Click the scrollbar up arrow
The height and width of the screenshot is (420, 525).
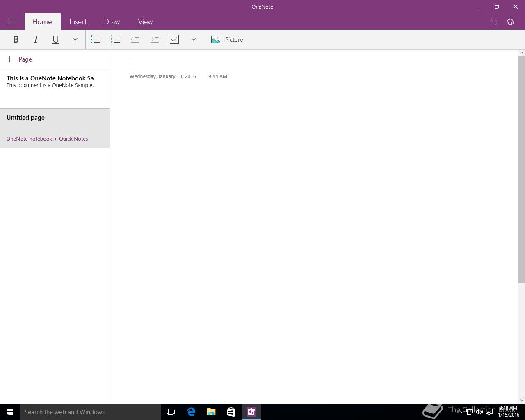click(x=522, y=52)
